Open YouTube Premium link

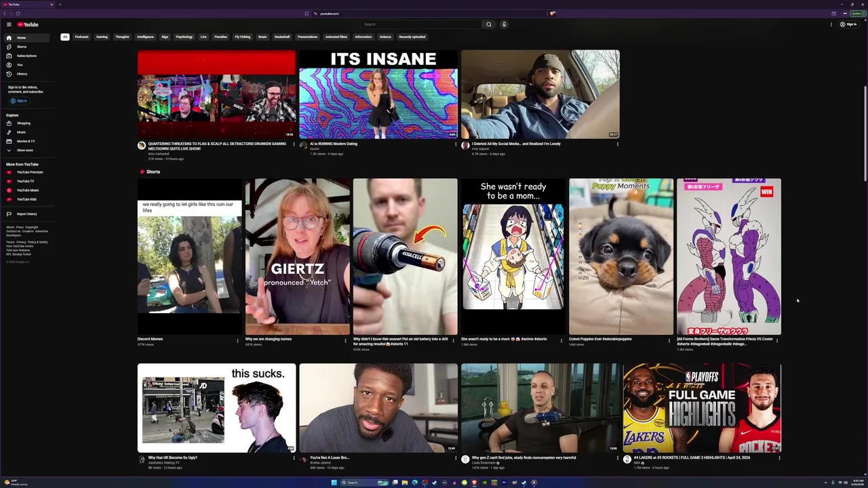click(25, 172)
